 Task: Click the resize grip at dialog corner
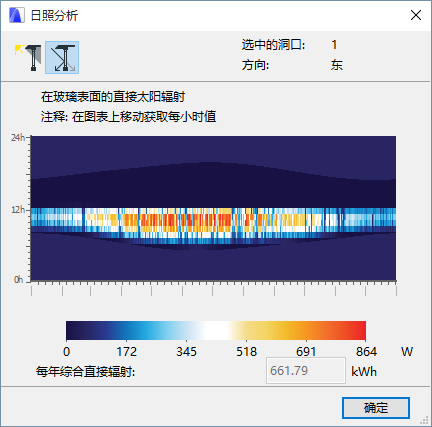[x=425, y=421]
